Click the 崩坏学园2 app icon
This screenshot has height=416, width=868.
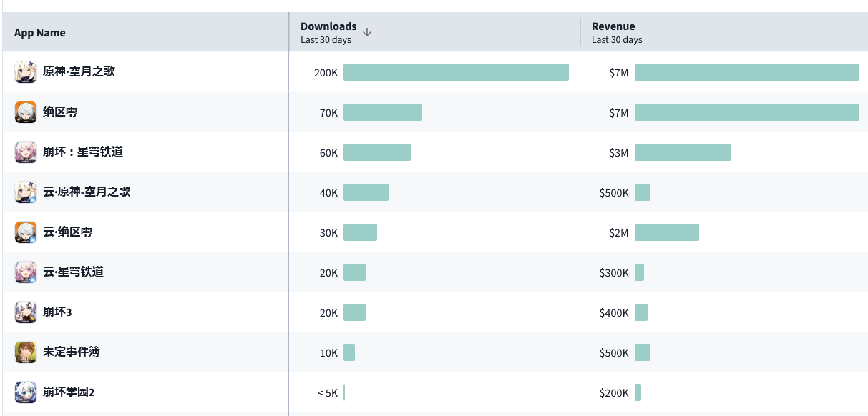[x=26, y=392]
